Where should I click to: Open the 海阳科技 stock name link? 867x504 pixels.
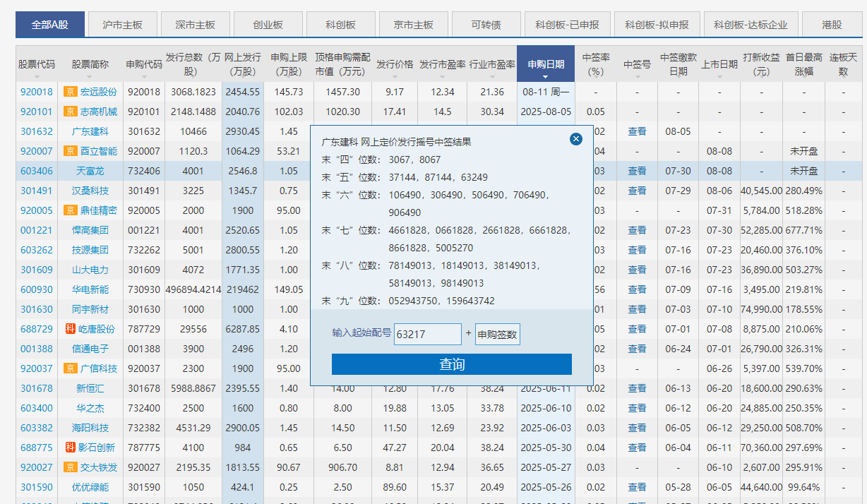[x=90, y=428]
